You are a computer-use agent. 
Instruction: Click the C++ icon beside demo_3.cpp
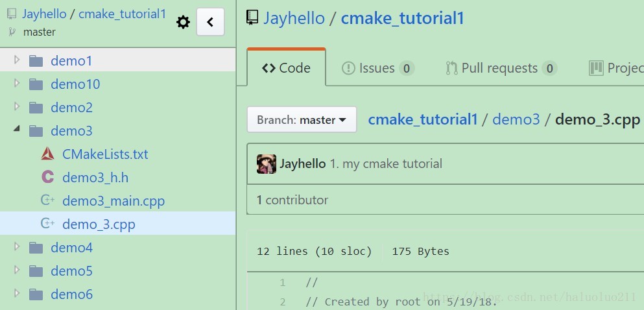point(47,224)
